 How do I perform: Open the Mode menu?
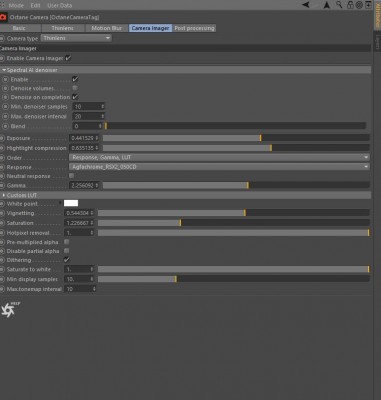16,5
